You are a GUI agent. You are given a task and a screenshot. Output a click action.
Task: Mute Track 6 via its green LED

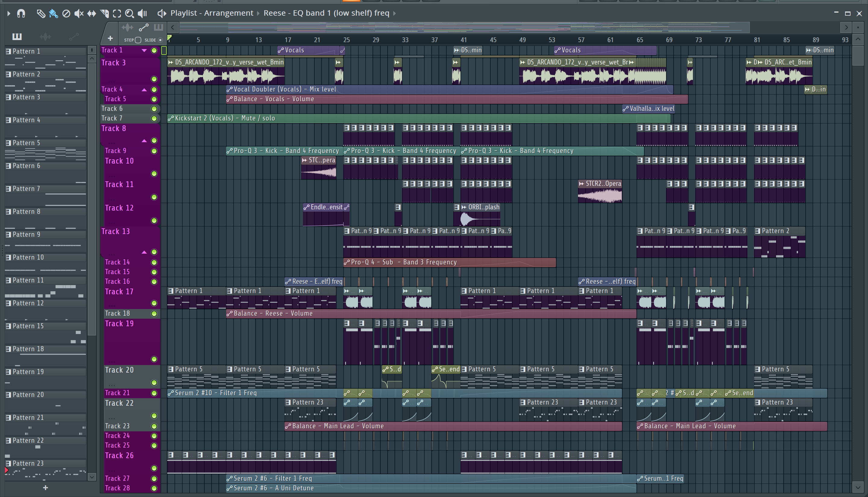[x=154, y=108]
